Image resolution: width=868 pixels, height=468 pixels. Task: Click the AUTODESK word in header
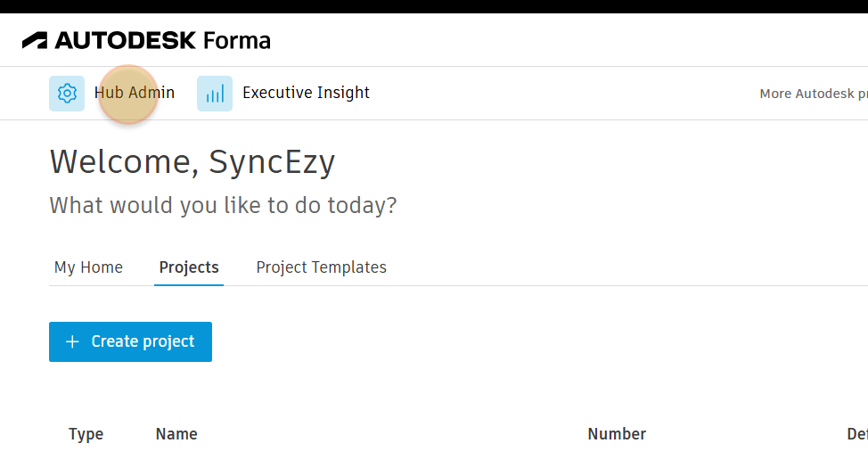(125, 40)
